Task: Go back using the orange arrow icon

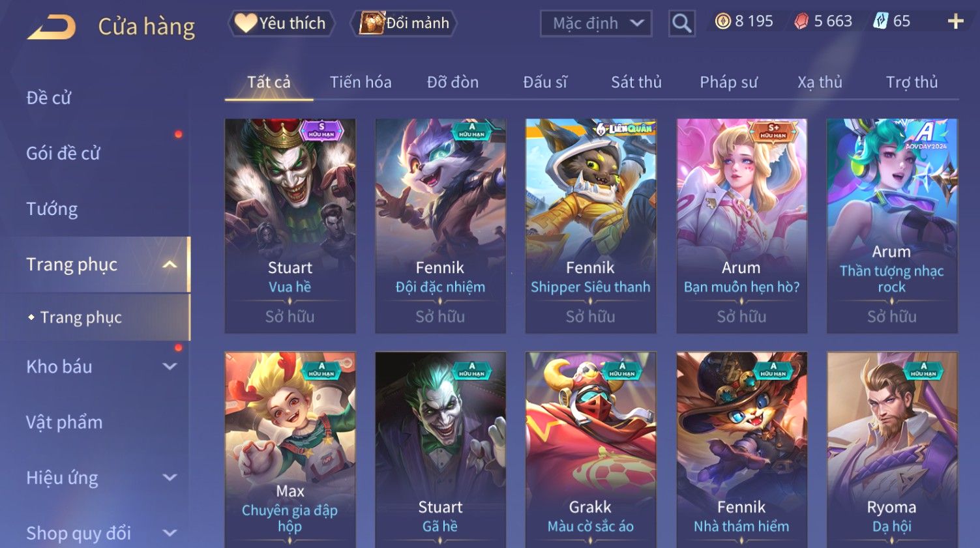Action: tap(52, 27)
